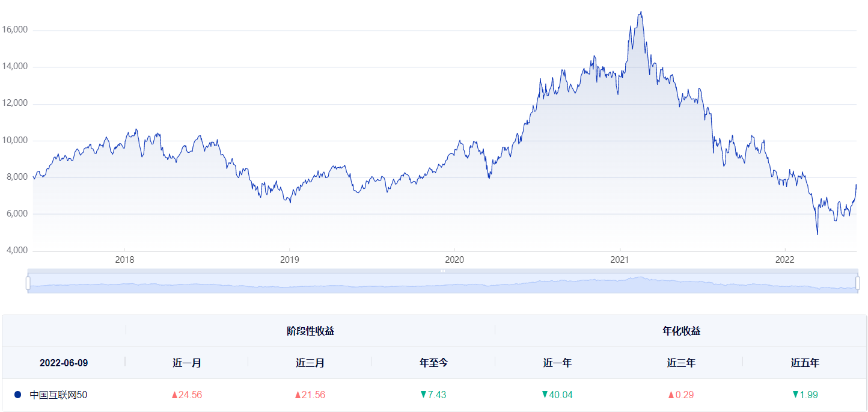Click the right handle of the range slider
Viewport: 868px width, 412px height.
(858, 283)
